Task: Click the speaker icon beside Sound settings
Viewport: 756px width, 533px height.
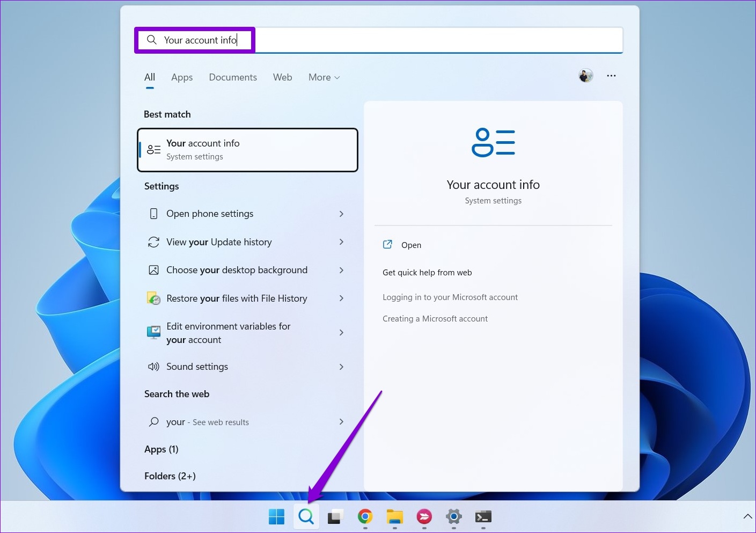Action: (153, 367)
